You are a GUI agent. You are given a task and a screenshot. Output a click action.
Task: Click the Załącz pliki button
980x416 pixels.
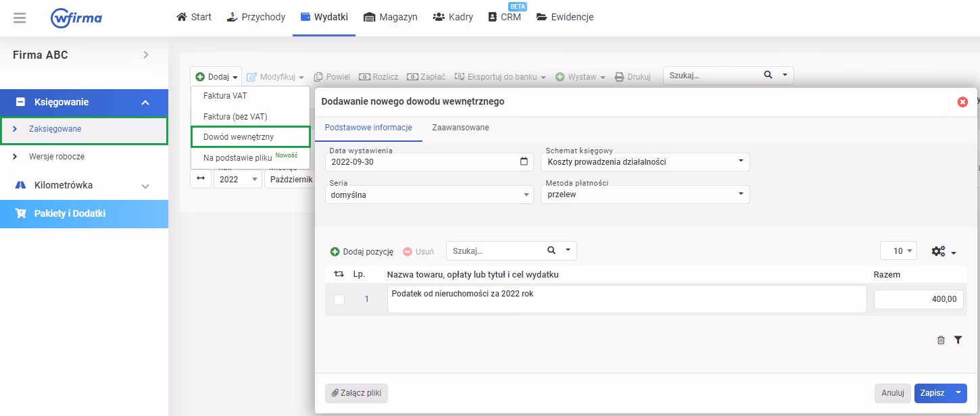point(356,393)
